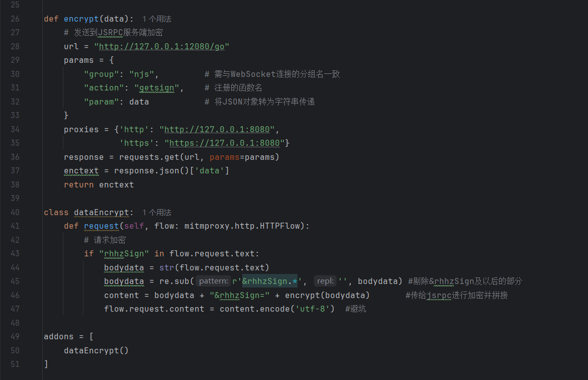
Task: Click line number 40 in the gutter
Action: (x=15, y=212)
